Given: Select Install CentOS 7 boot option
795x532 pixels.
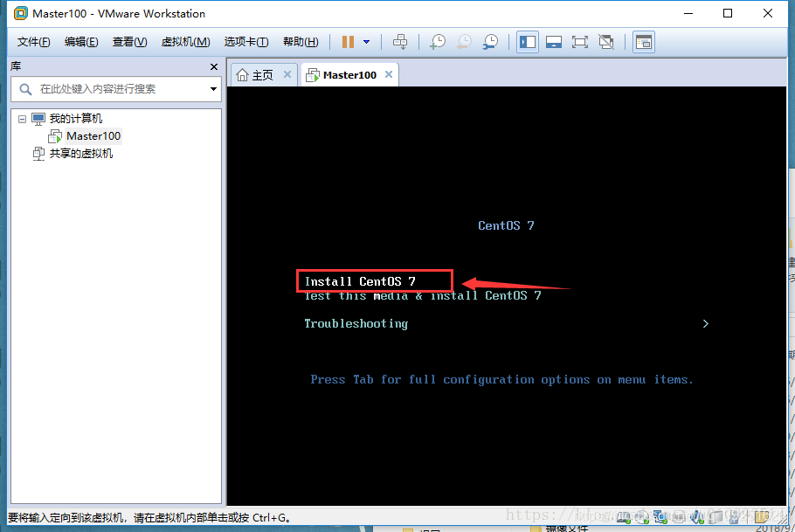Looking at the screenshot, I should tap(360, 281).
